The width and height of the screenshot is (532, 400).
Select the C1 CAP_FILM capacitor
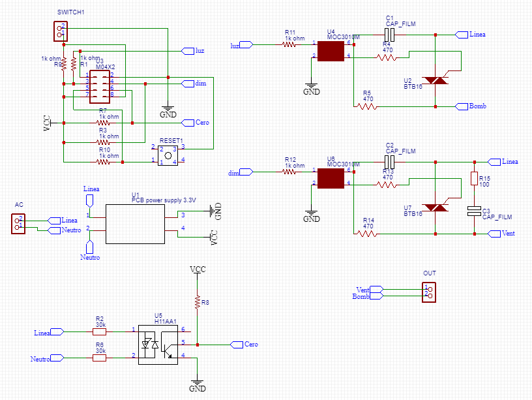click(x=389, y=35)
